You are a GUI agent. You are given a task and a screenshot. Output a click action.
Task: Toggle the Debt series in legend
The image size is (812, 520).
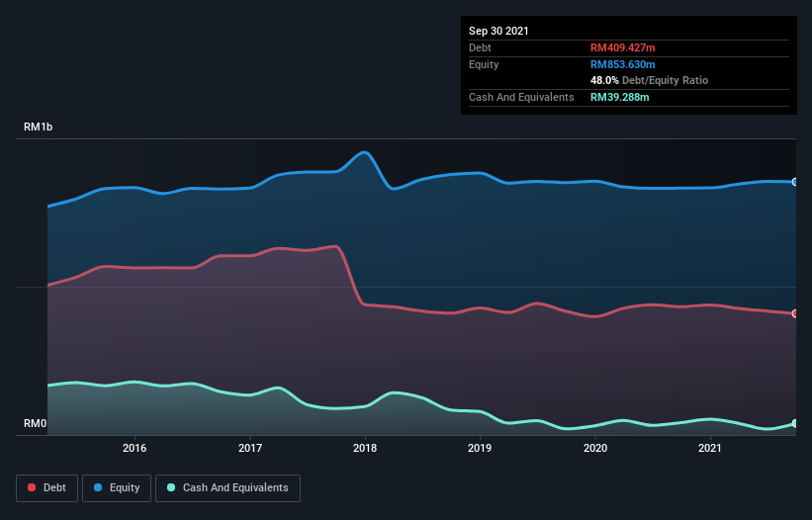tap(46, 488)
